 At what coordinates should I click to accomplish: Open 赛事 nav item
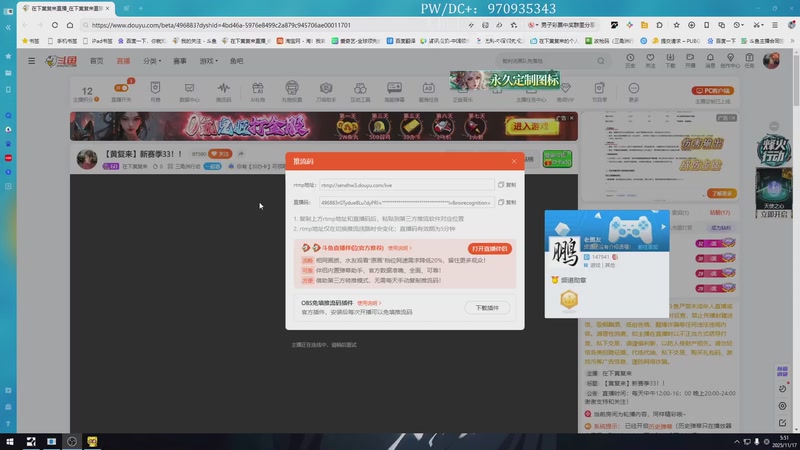[x=180, y=61]
